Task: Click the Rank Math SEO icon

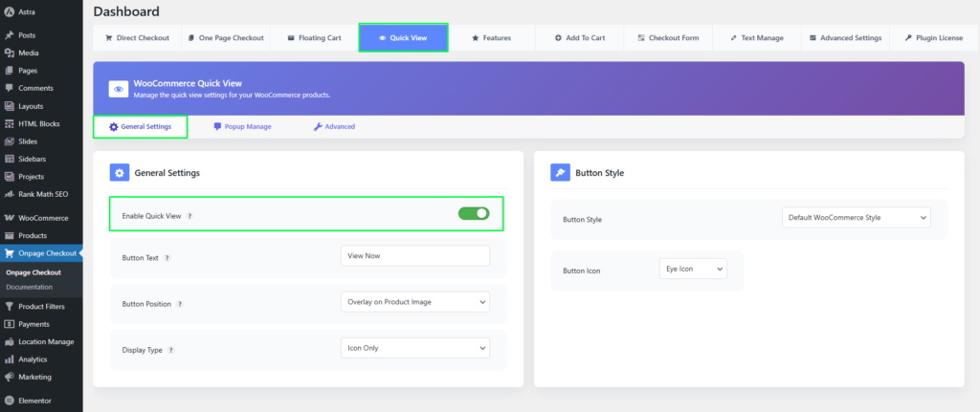Action: [x=10, y=194]
